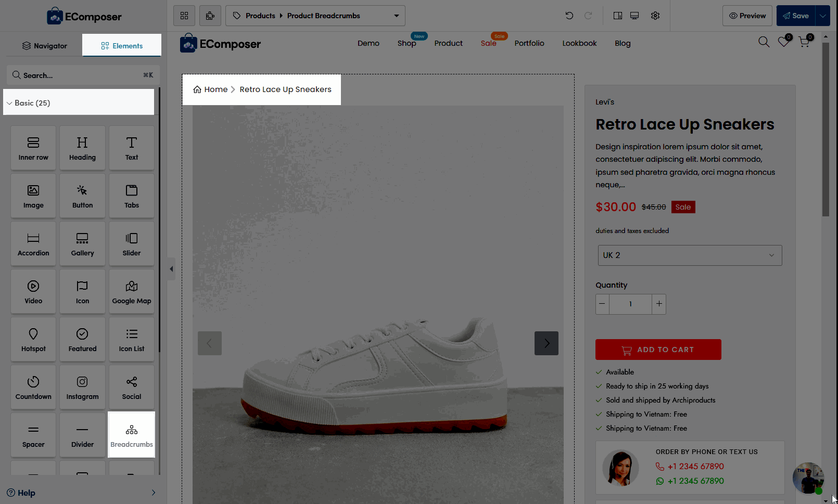The width and height of the screenshot is (838, 504).
Task: Click the WhatsApp number link
Action: (x=695, y=481)
